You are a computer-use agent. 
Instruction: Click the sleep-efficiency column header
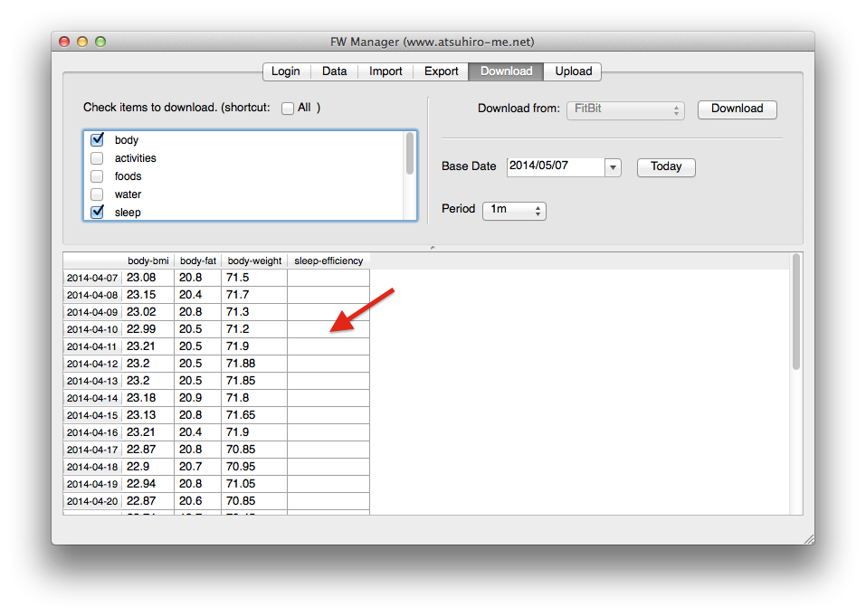coord(328,261)
